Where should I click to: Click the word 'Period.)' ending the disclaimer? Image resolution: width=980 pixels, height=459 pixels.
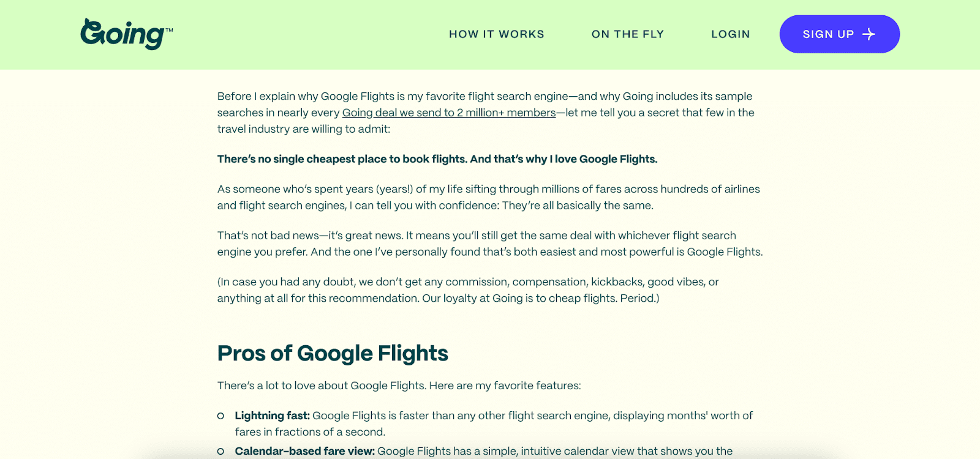639,299
